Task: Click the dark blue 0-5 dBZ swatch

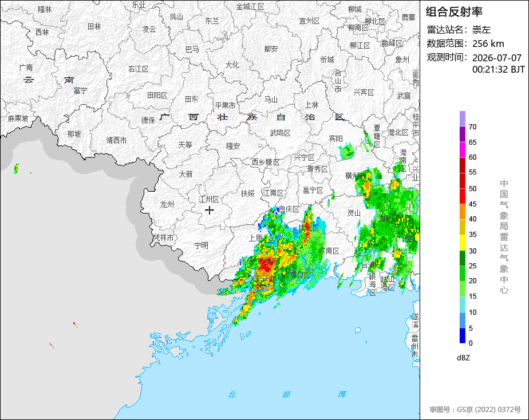Action: pos(463,336)
